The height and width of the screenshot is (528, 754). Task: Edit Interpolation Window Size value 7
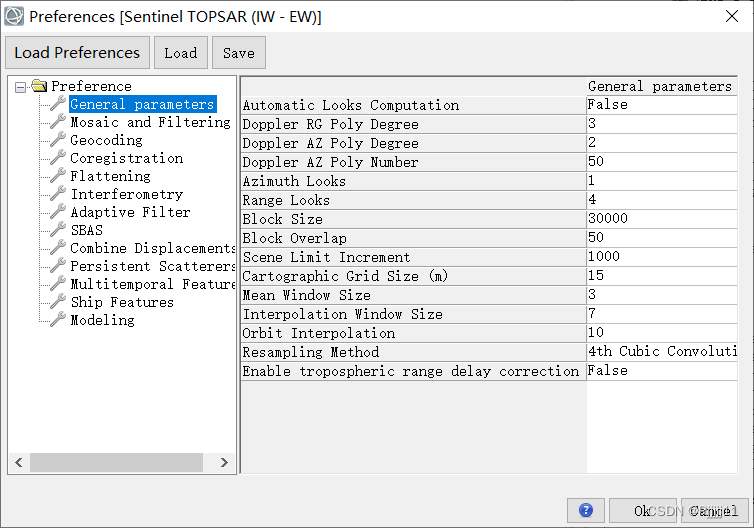coord(662,314)
